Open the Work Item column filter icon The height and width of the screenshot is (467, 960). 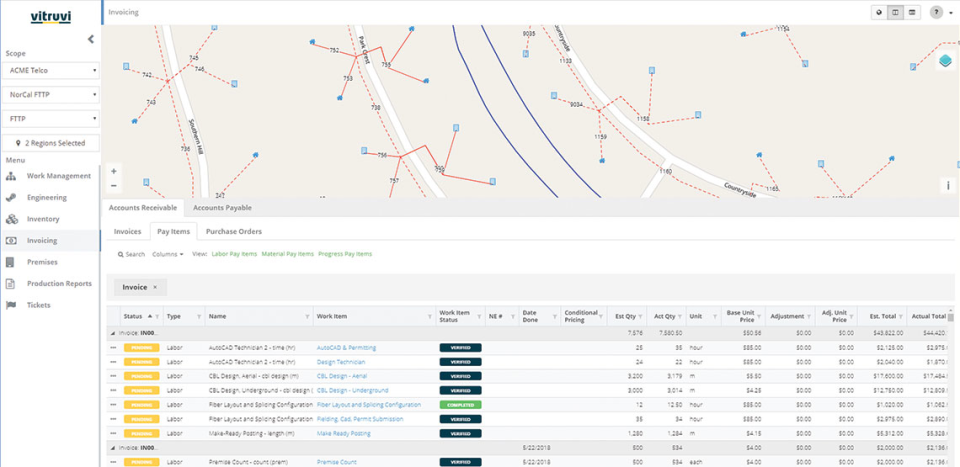(430, 317)
